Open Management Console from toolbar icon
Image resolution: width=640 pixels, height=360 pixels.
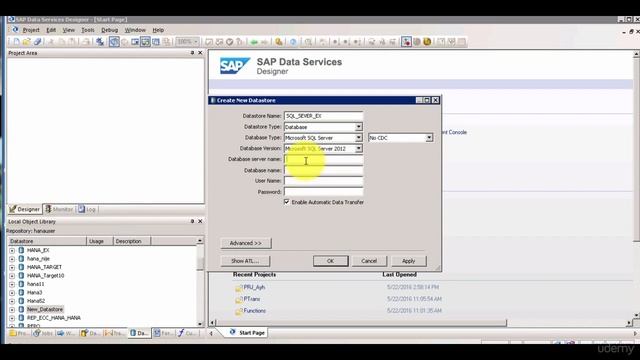coord(278,42)
